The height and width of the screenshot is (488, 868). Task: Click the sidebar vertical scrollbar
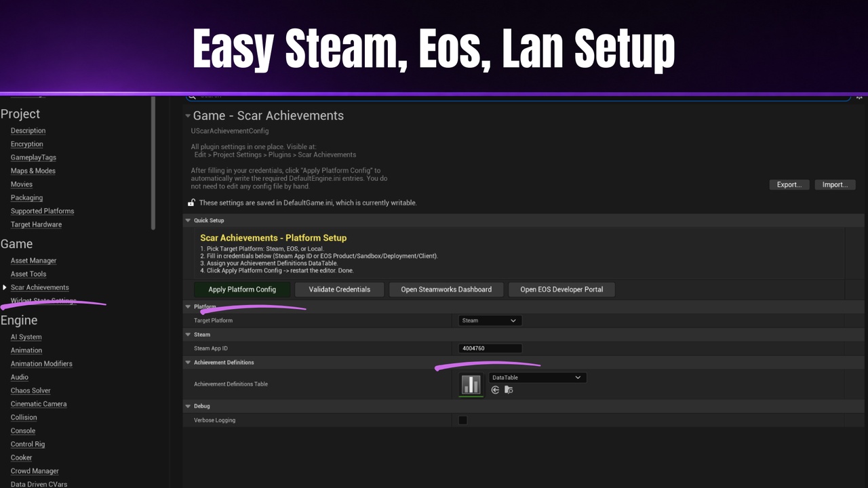pos(153,163)
